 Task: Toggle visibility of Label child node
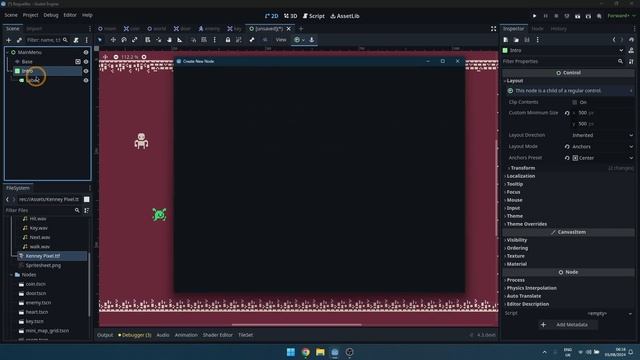pos(86,80)
